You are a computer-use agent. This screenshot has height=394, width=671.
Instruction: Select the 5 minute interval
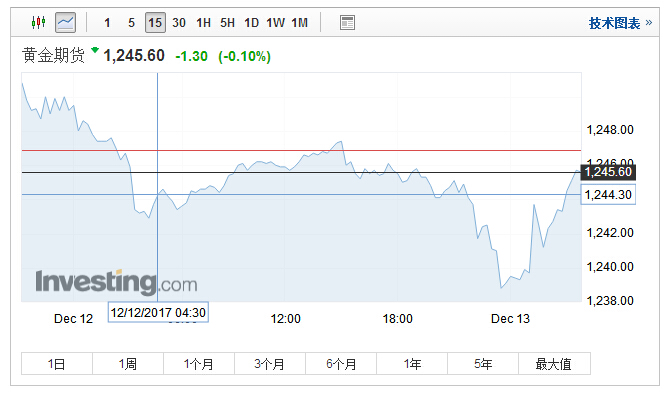coord(131,23)
